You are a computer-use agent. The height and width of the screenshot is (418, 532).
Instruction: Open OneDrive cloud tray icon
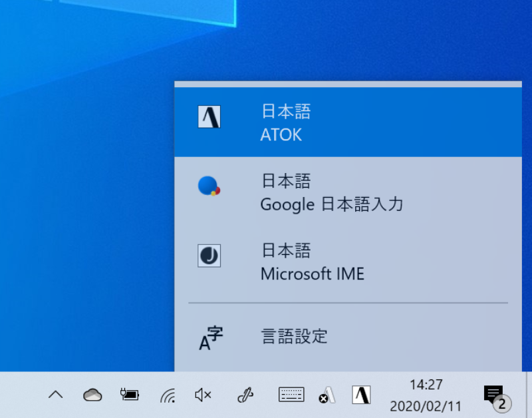coord(92,395)
